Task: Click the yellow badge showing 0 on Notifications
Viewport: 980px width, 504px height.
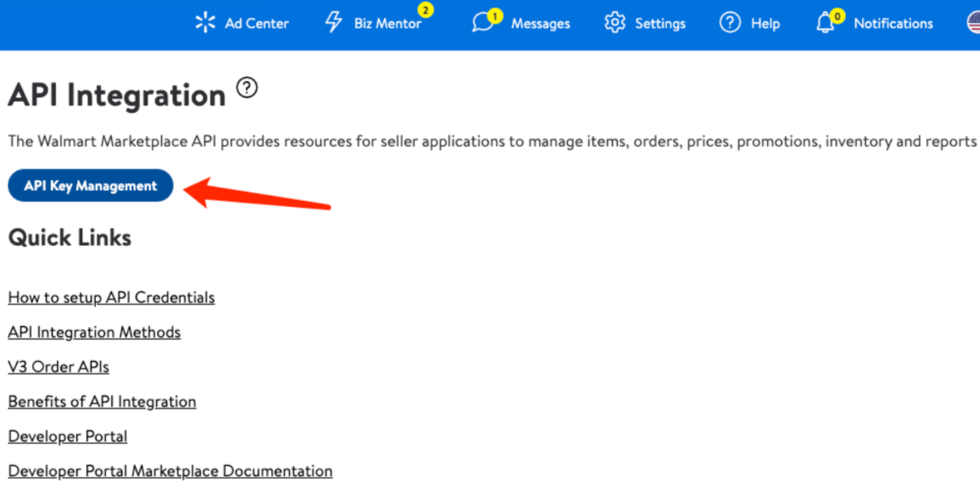Action: point(838,16)
